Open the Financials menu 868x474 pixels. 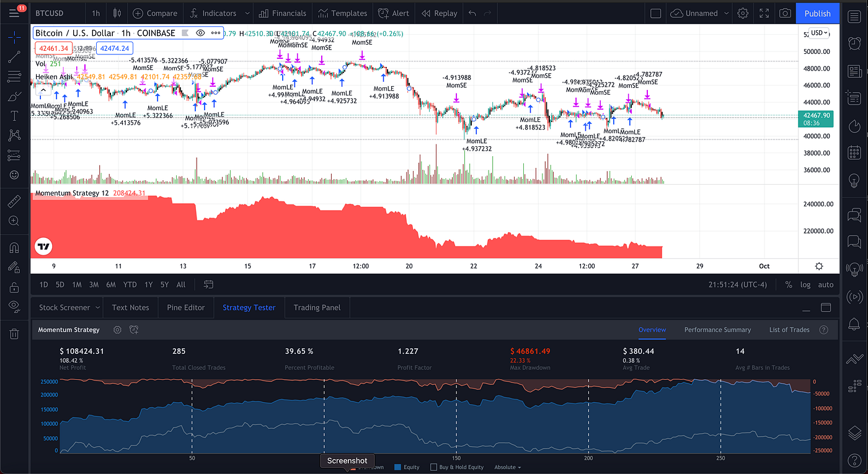tap(283, 13)
